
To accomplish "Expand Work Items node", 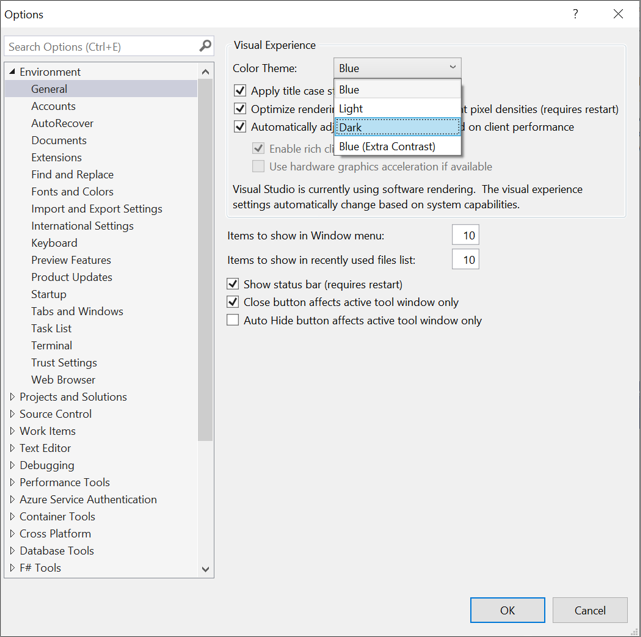I will [12, 431].
